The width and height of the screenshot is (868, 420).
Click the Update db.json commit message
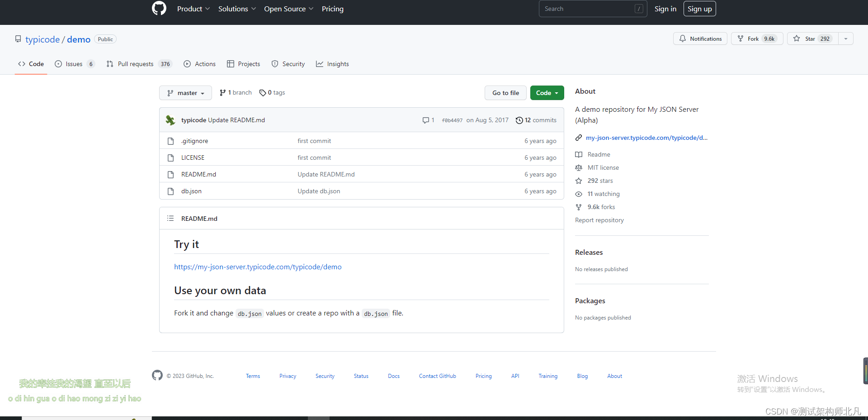pyautogui.click(x=319, y=191)
